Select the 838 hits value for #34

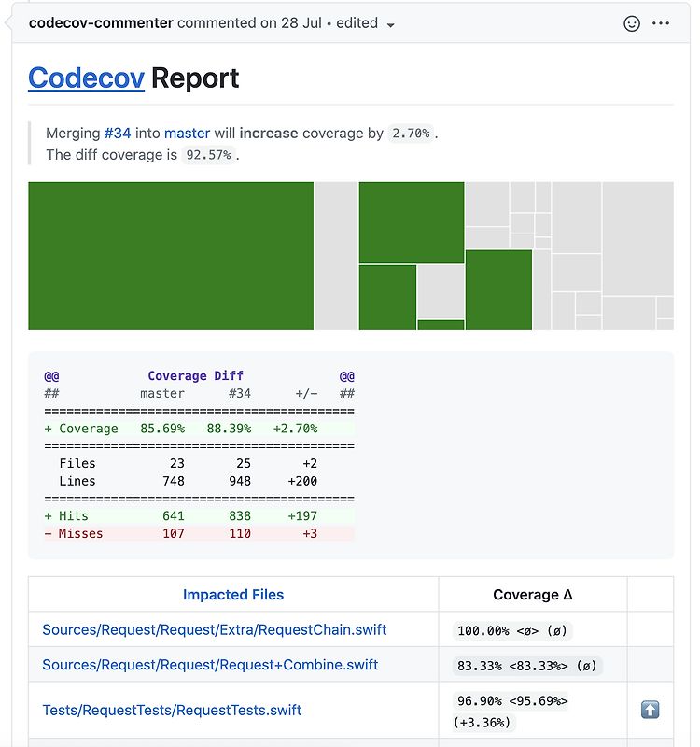click(x=240, y=516)
